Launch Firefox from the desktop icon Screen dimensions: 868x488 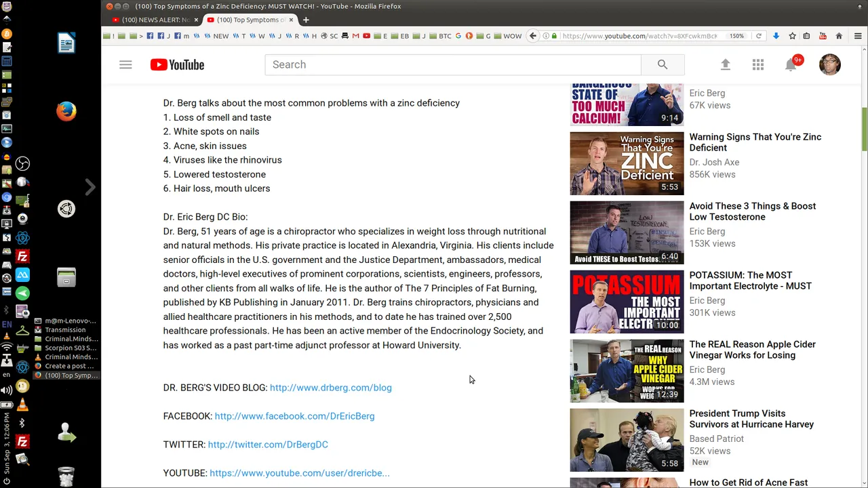tap(66, 111)
